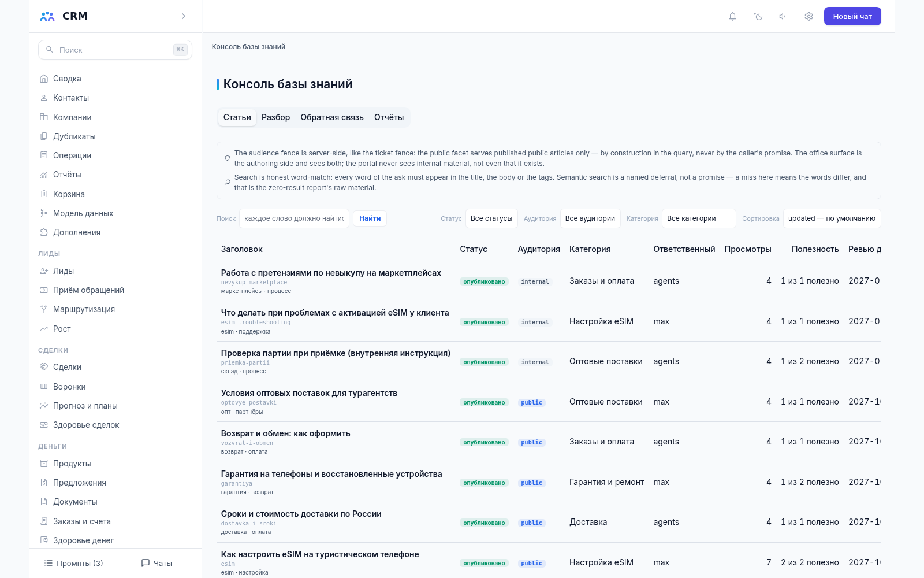Open Дополнения sidebar icon
The image size is (924, 578).
(44, 232)
